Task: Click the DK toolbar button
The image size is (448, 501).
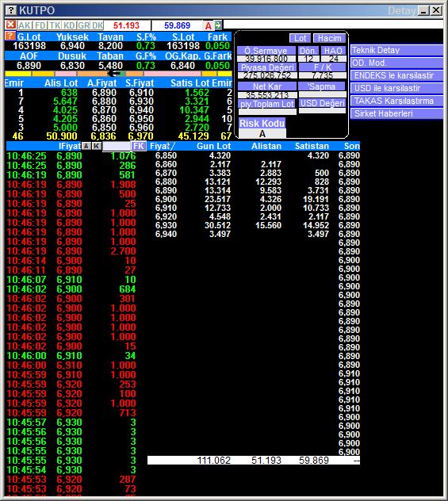Action: 98,25
